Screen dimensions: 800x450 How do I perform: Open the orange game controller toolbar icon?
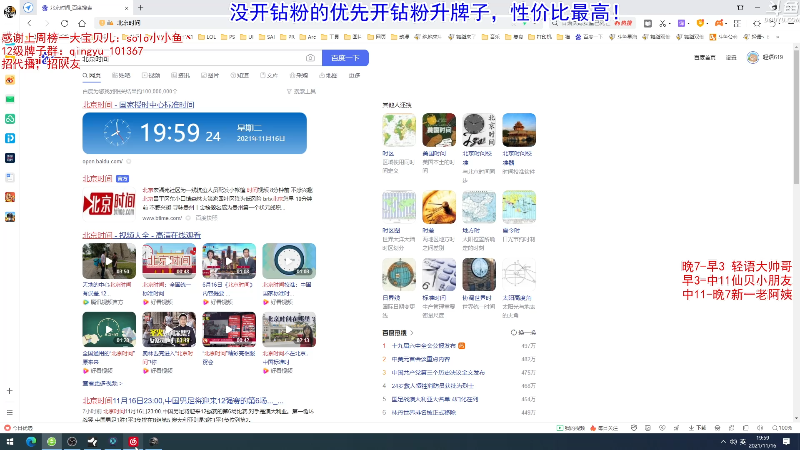click(x=719, y=23)
